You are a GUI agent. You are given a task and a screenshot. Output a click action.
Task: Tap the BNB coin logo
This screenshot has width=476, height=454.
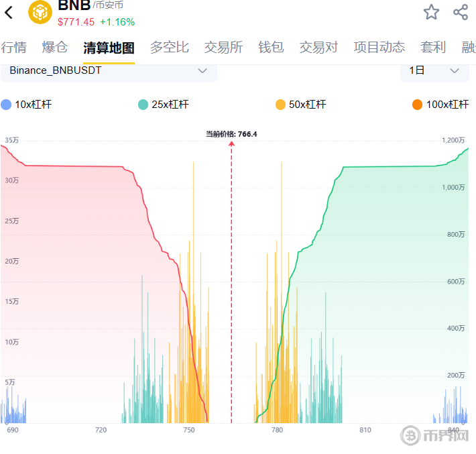point(40,12)
